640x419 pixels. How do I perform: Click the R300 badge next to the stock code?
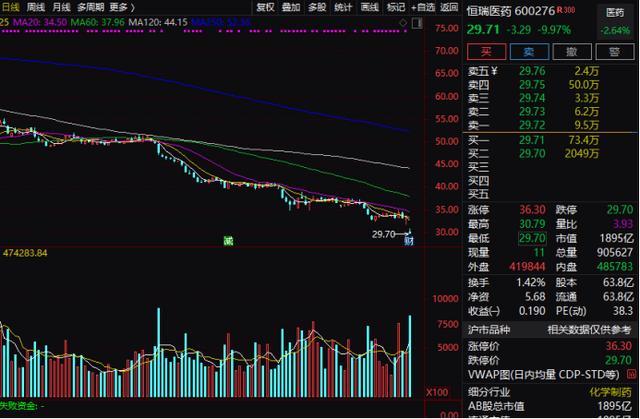[566, 10]
